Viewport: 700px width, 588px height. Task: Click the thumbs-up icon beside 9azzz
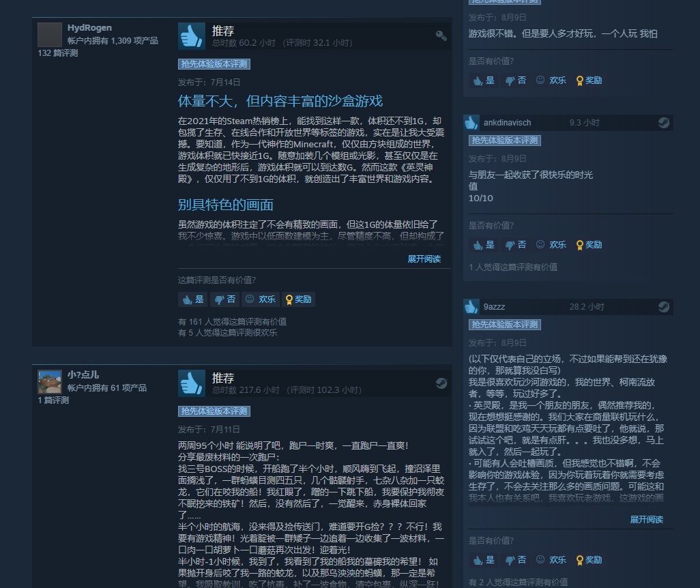point(471,307)
